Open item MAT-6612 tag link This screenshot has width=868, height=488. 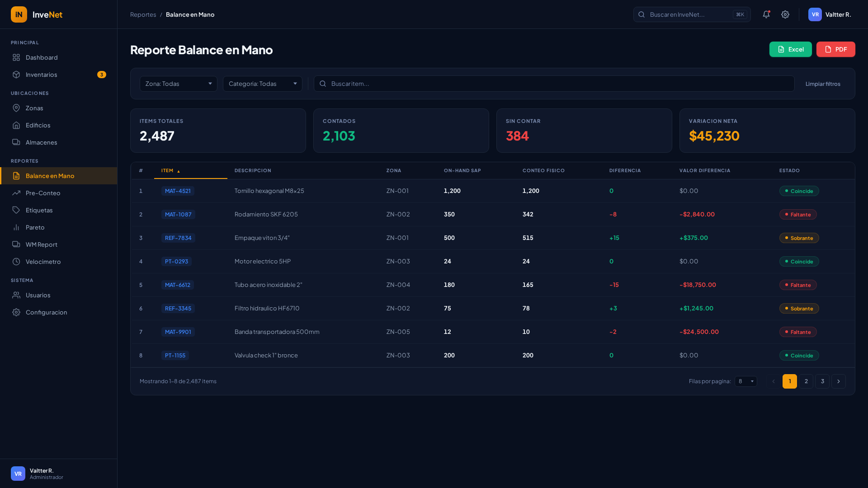(177, 285)
